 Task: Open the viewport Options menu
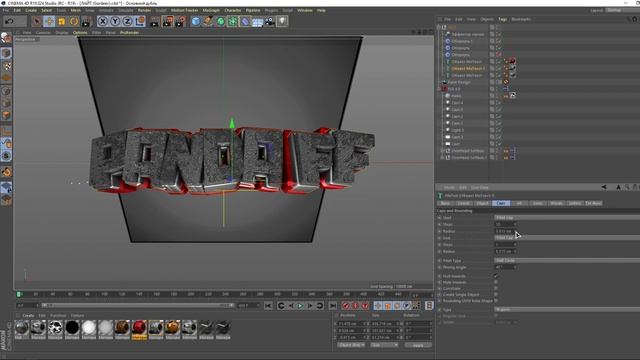tap(80, 32)
